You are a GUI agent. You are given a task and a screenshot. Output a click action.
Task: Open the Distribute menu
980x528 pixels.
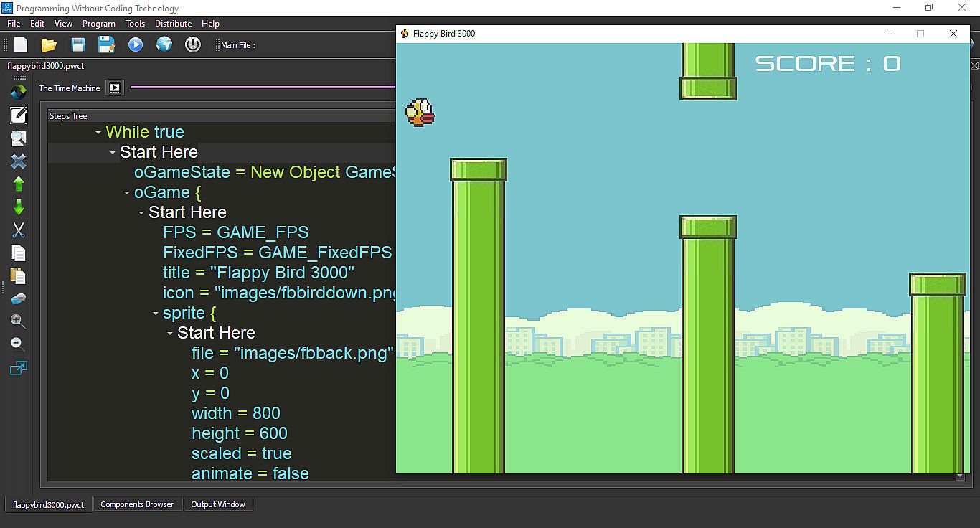coord(173,24)
